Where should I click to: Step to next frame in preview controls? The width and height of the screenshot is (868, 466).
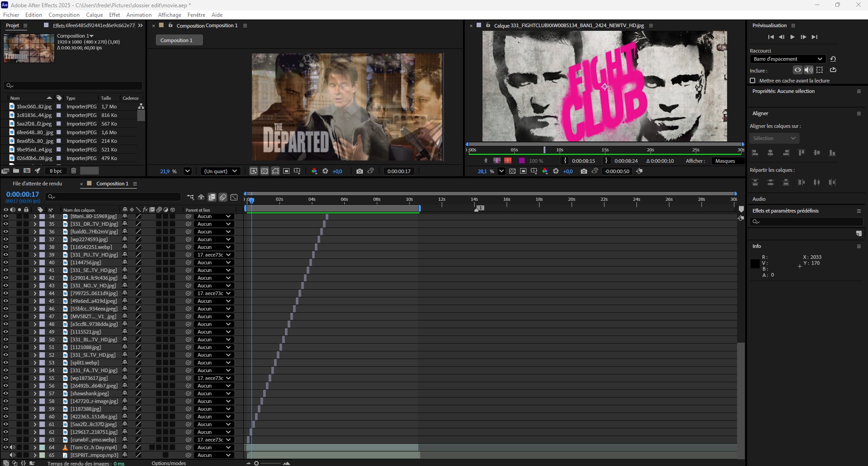click(x=803, y=37)
